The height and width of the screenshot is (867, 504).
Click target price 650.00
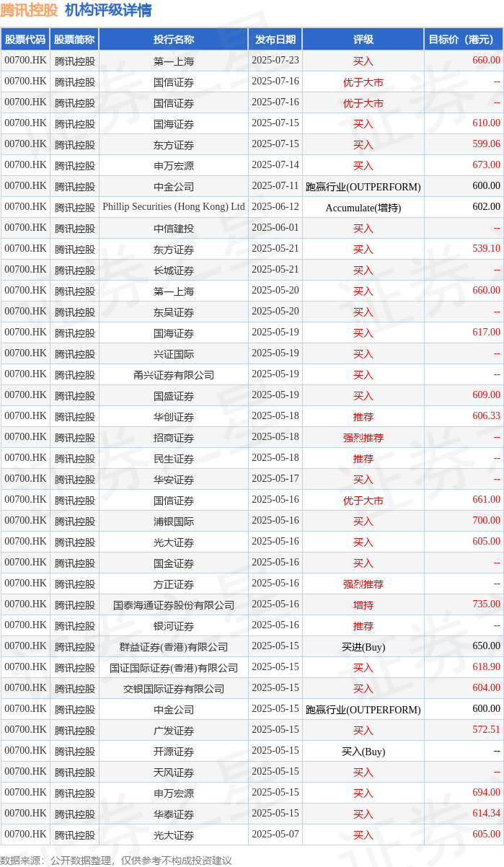tap(486, 646)
